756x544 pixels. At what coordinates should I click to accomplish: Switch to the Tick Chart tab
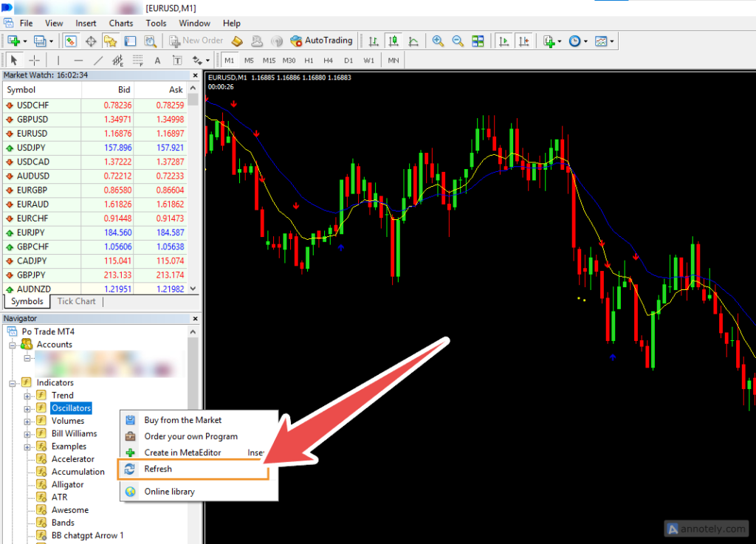tap(76, 301)
